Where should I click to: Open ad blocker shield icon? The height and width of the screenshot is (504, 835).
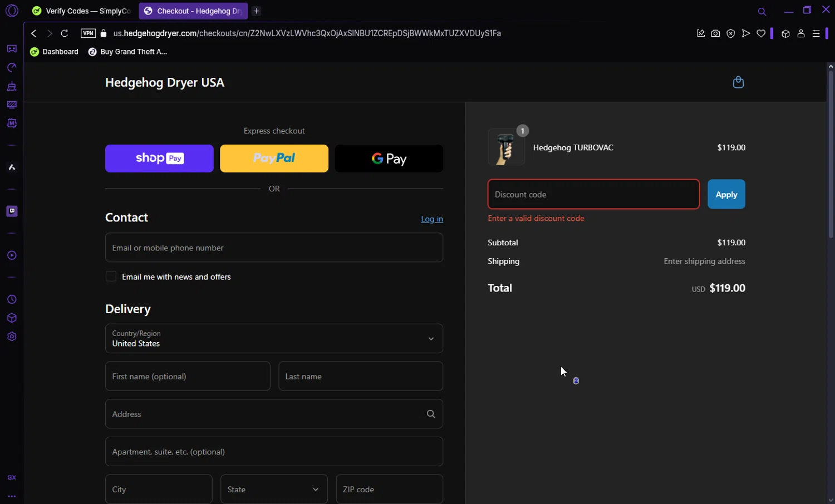(x=731, y=33)
